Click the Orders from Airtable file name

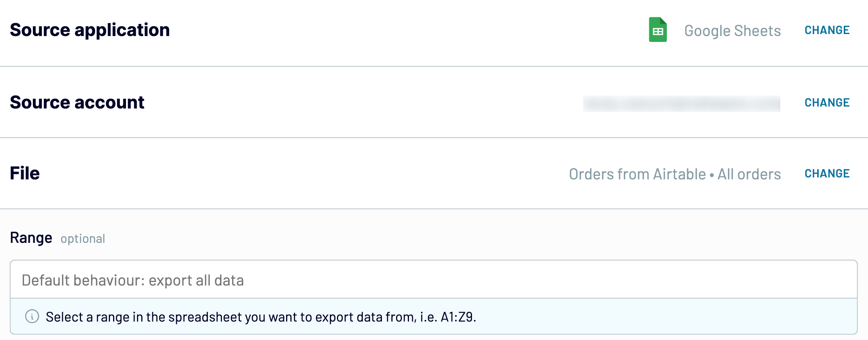pos(637,174)
